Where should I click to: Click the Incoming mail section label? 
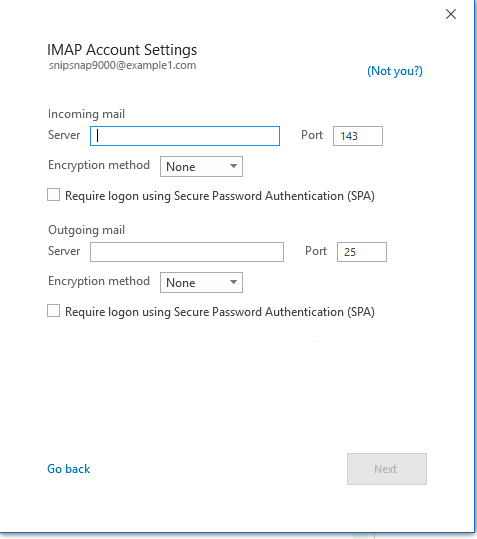click(86, 114)
